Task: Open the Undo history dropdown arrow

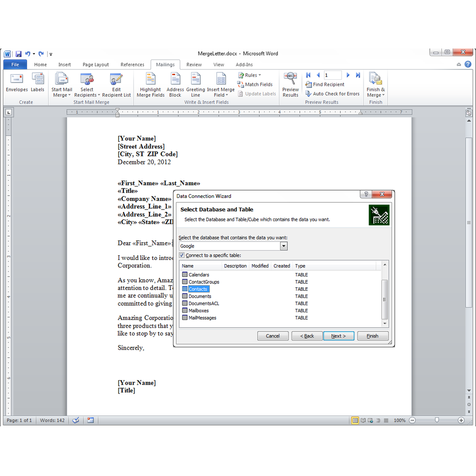Action: coord(34,54)
